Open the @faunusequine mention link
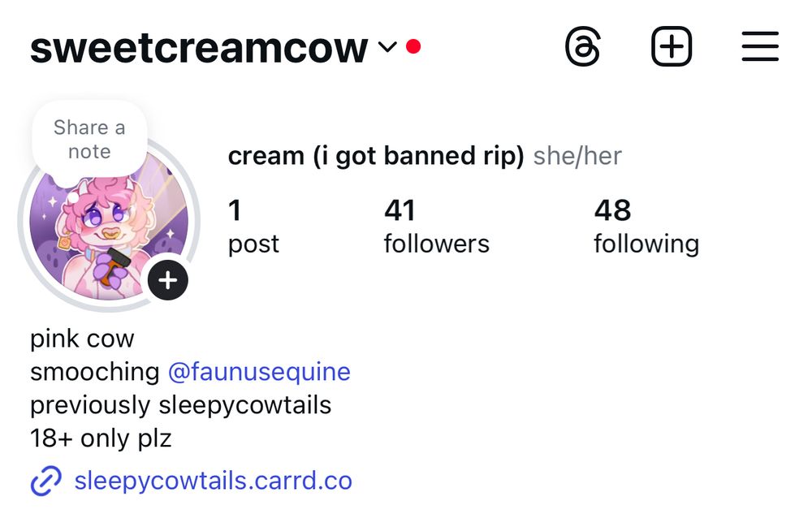Viewport: 812px width, 514px height. pos(259,372)
